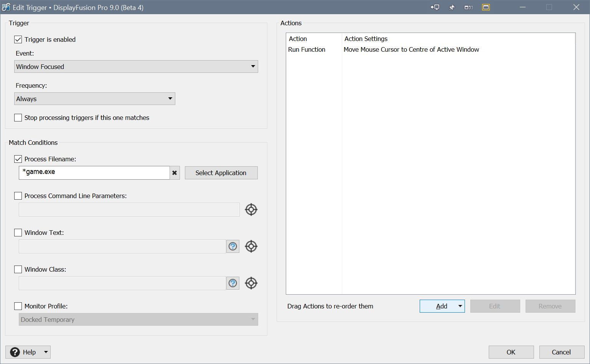The width and height of the screenshot is (590, 364).
Task: Click OK to save the trigger
Action: click(x=511, y=352)
